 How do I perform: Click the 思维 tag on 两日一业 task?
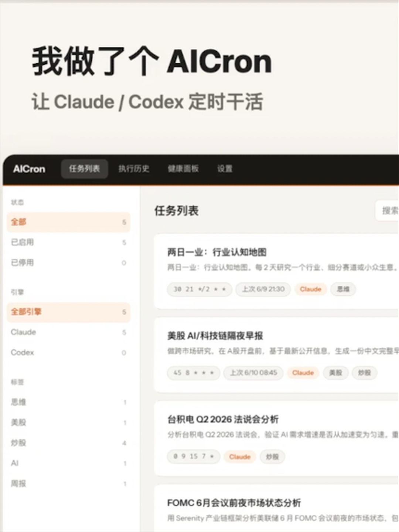click(x=343, y=289)
